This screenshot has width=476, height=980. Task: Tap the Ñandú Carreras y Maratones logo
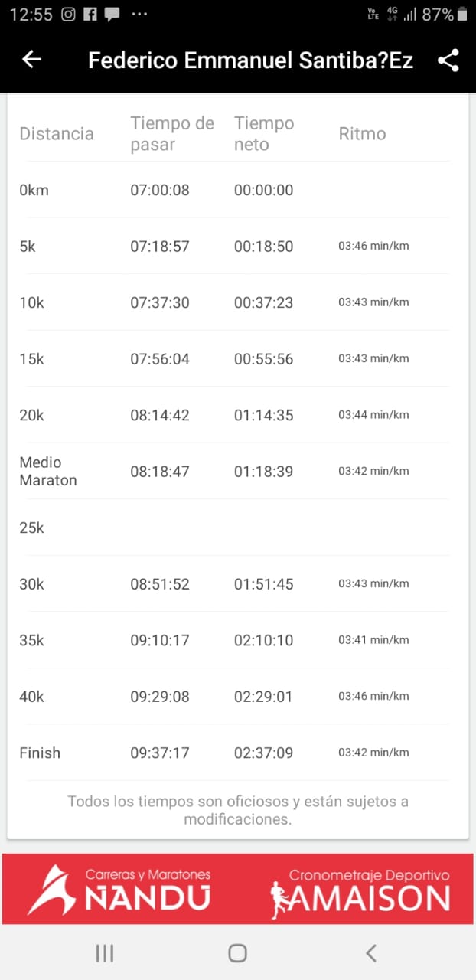(x=119, y=890)
